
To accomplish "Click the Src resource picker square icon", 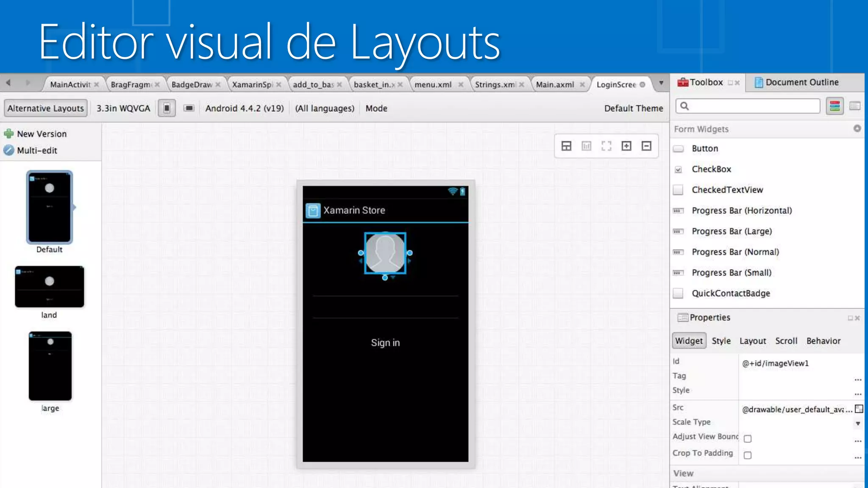I will click(x=859, y=409).
